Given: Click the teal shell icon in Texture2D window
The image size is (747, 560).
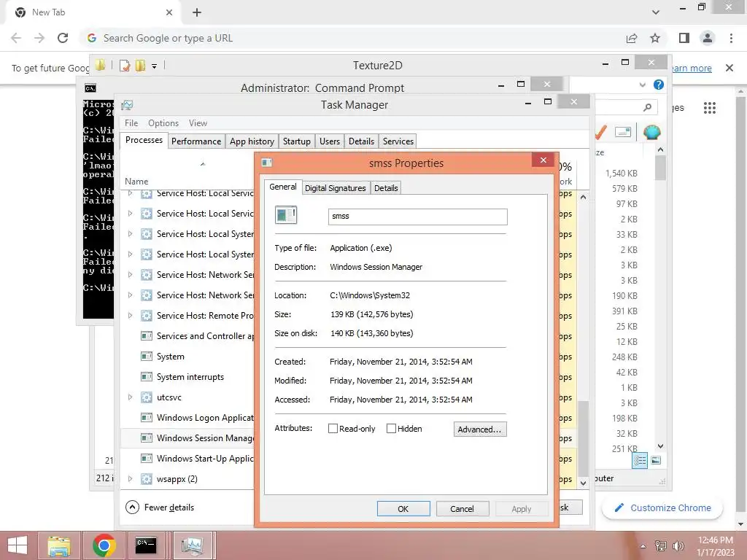Looking at the screenshot, I should click(x=651, y=132).
